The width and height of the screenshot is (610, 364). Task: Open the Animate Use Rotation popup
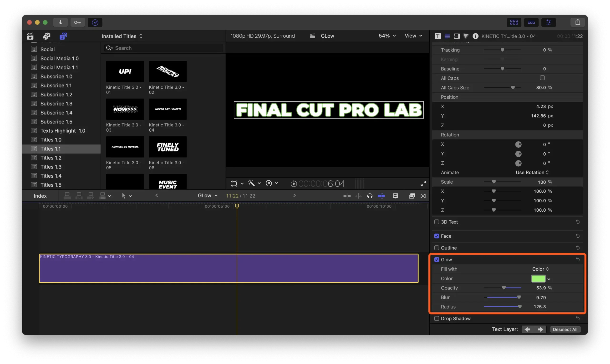pos(532,172)
